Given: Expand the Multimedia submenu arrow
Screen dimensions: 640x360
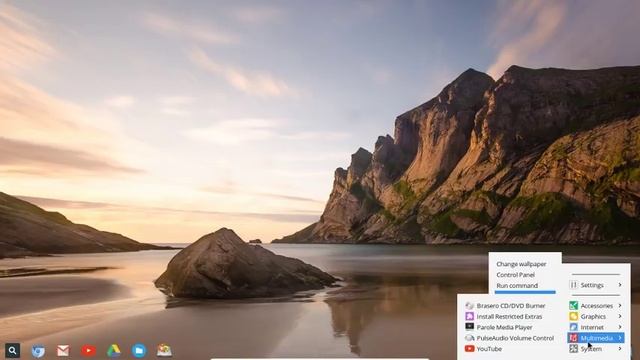Looking at the screenshot, I should pyautogui.click(x=620, y=338).
